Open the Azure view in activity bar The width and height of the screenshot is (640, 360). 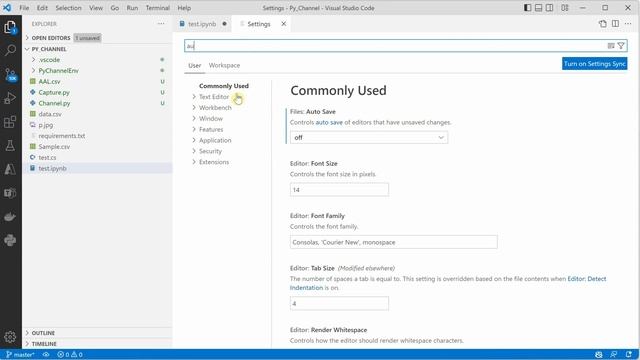(x=10, y=169)
